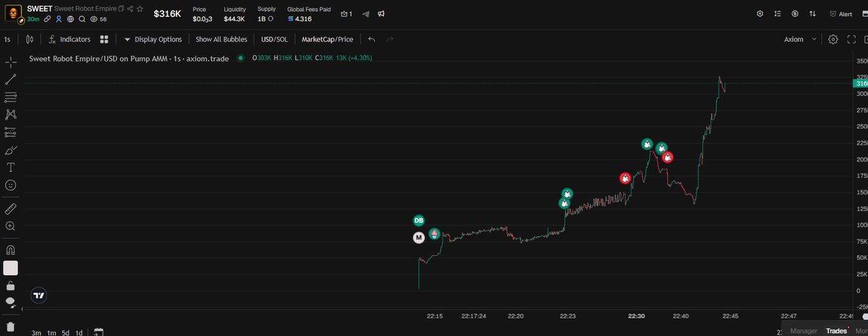Viewport: 868px width, 336px height.
Task: Click the up-down arrows swap icon
Action: pos(812,14)
